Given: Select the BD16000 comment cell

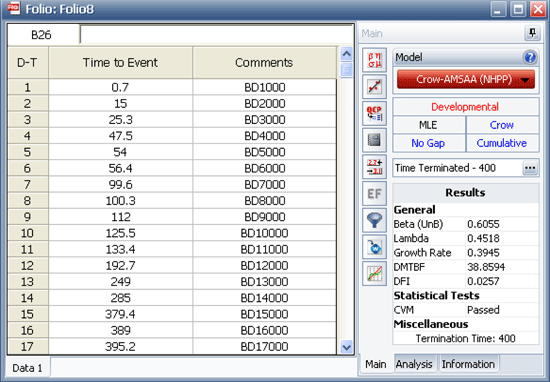Looking at the screenshot, I should [264, 330].
